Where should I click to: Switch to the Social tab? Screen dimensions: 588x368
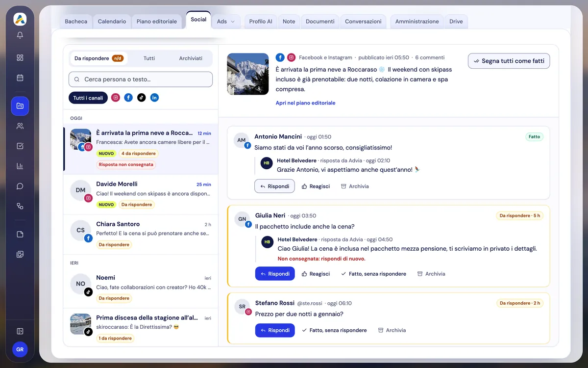pyautogui.click(x=198, y=20)
